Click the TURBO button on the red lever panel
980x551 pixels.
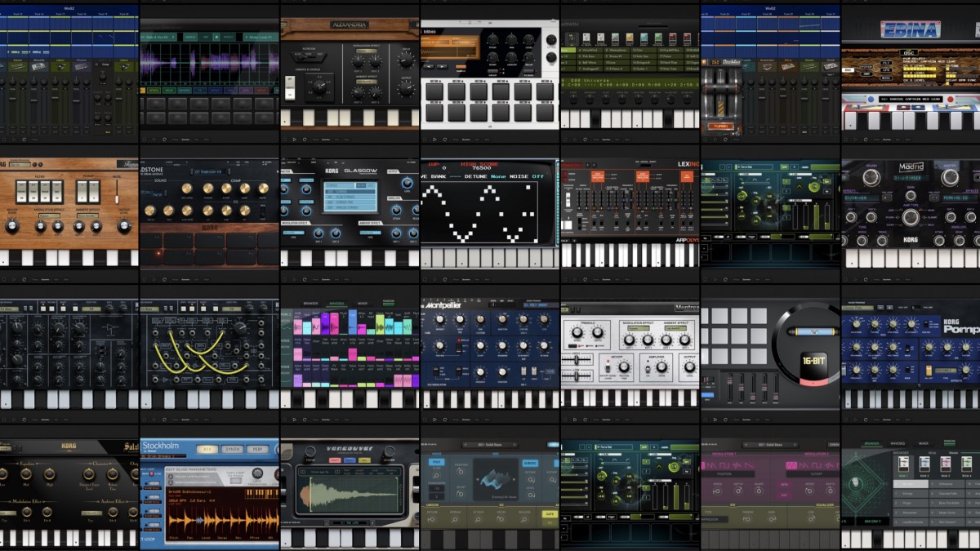coord(721,128)
